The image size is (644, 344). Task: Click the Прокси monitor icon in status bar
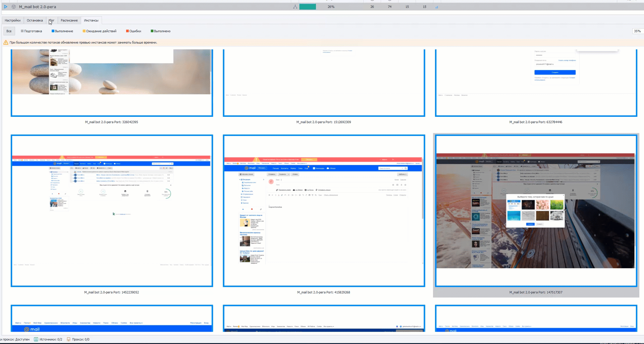click(x=68, y=339)
